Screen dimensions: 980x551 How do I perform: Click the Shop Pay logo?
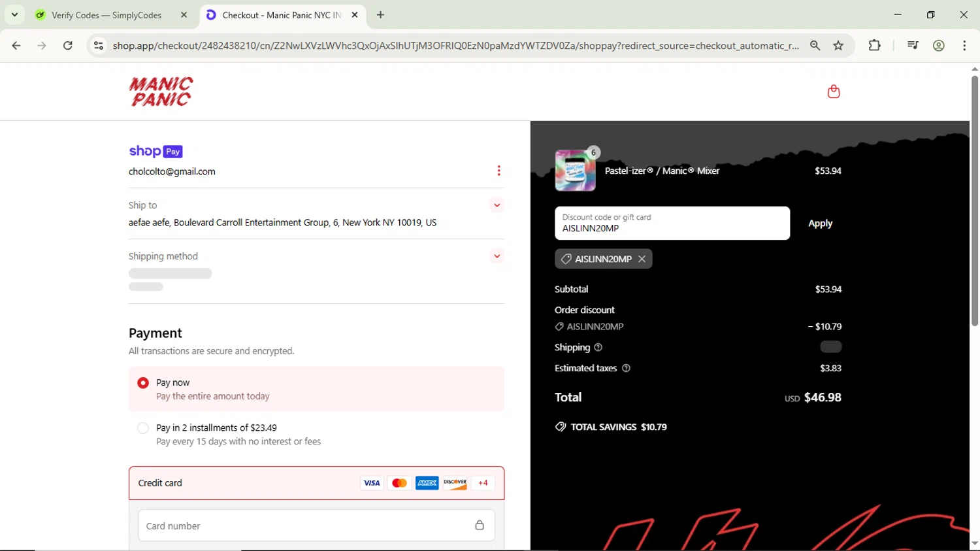155,152
